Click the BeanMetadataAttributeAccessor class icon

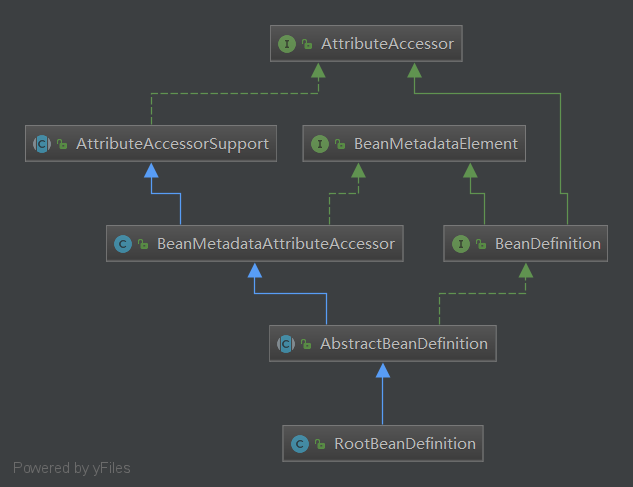(x=122, y=243)
